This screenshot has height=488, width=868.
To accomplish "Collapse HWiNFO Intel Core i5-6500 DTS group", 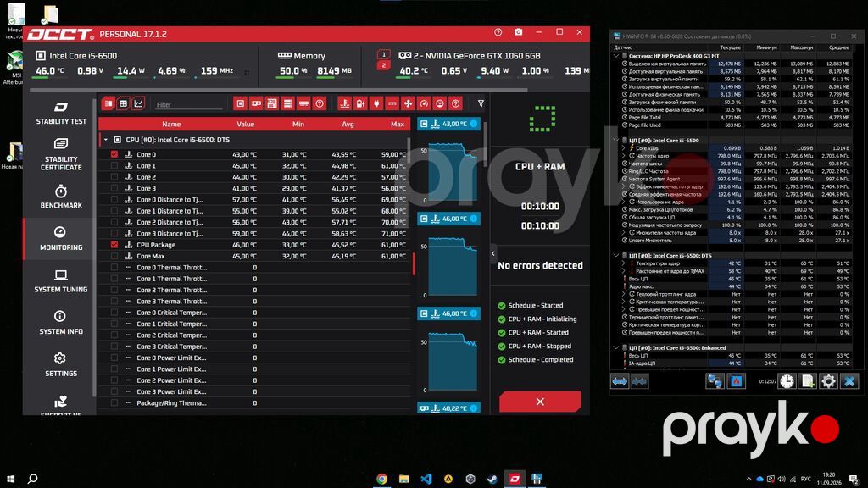I will 616,256.
